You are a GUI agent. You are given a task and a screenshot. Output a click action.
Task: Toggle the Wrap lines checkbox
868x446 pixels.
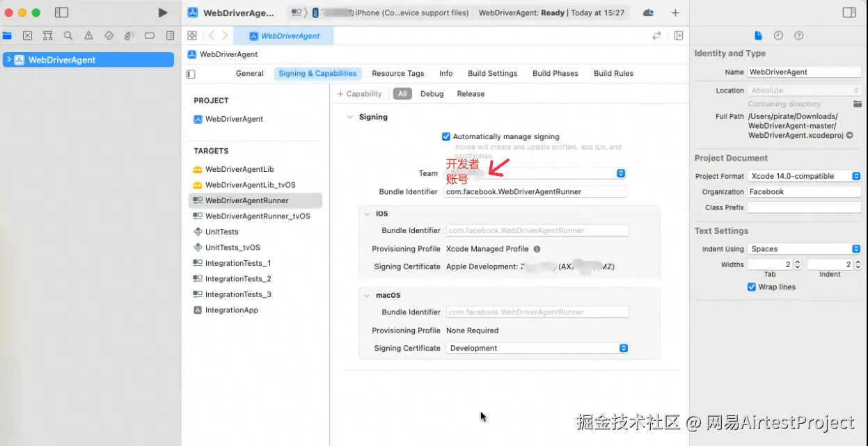coord(752,287)
